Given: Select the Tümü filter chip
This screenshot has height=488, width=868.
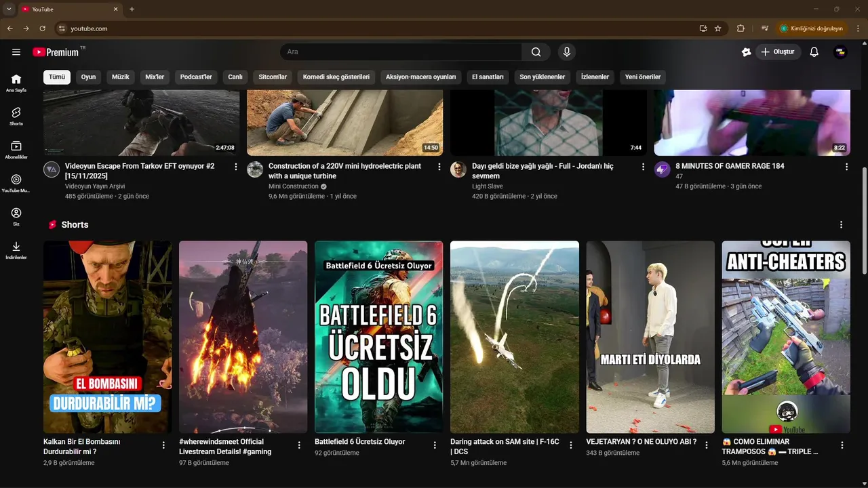Looking at the screenshot, I should 57,77.
